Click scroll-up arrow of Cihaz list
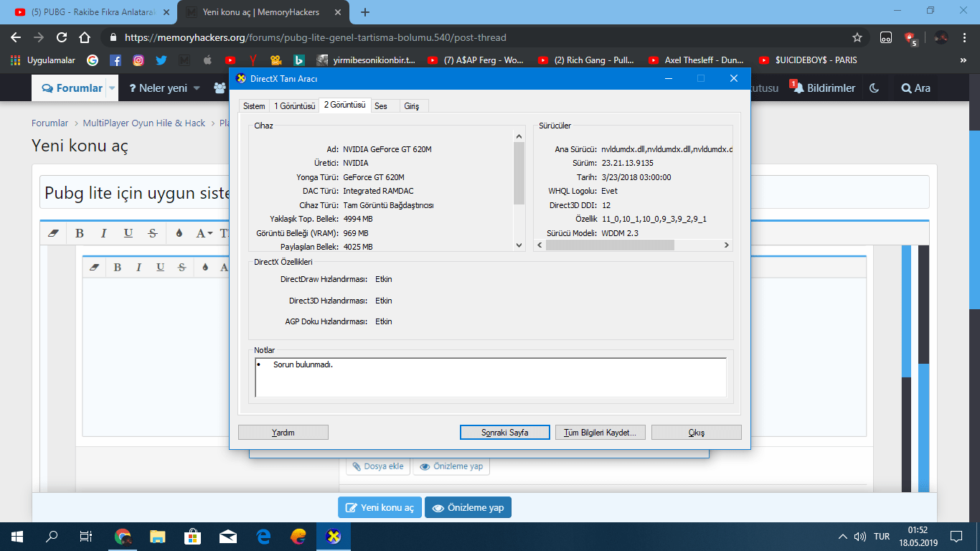The height and width of the screenshot is (551, 980). [519, 136]
